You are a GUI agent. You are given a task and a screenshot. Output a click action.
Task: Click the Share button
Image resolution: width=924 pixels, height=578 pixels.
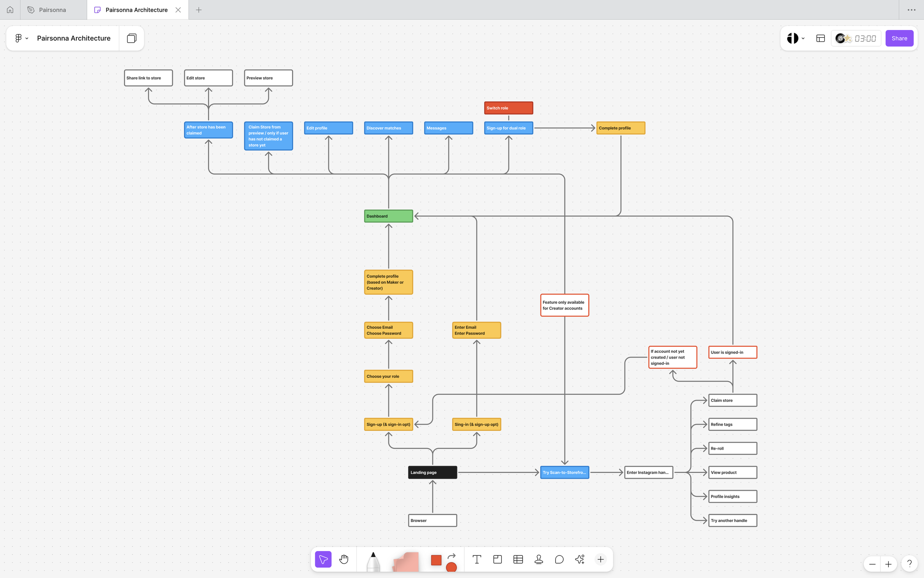(x=899, y=38)
